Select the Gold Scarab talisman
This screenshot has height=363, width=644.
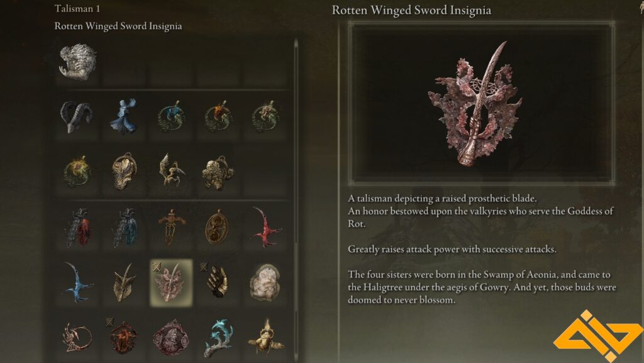pos(265,338)
